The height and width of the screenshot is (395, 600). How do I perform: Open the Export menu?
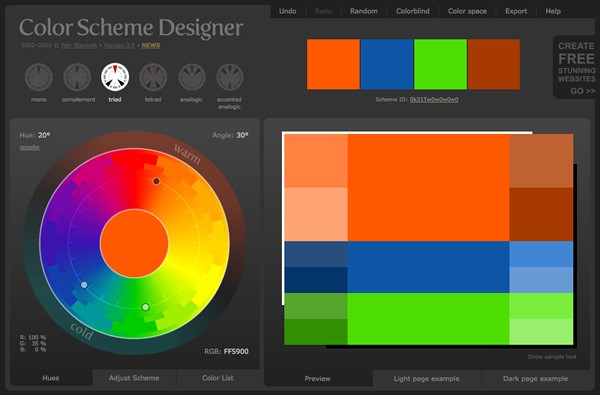pos(516,11)
